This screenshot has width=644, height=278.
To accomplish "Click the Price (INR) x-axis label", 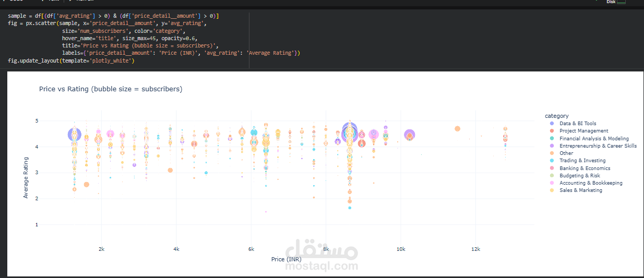I will click(286, 259).
